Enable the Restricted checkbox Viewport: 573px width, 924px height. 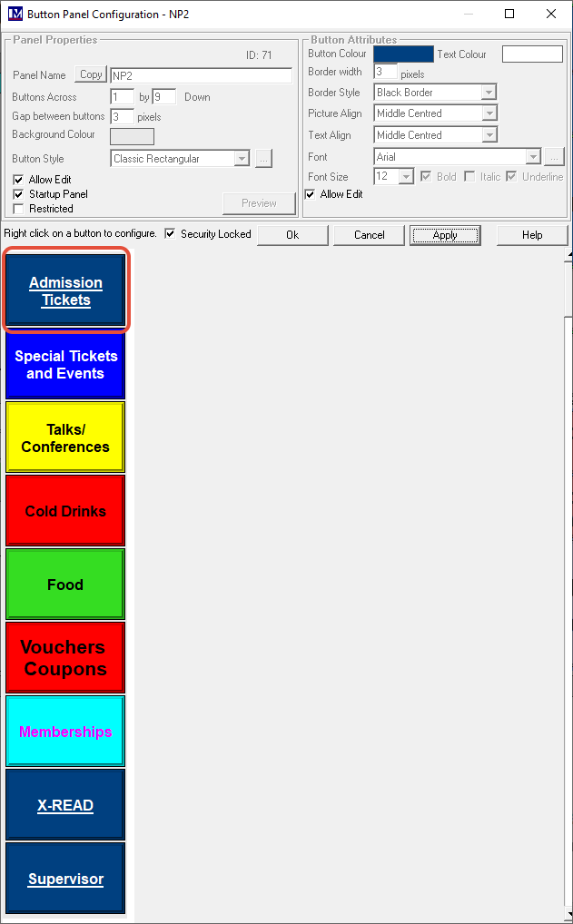point(18,209)
